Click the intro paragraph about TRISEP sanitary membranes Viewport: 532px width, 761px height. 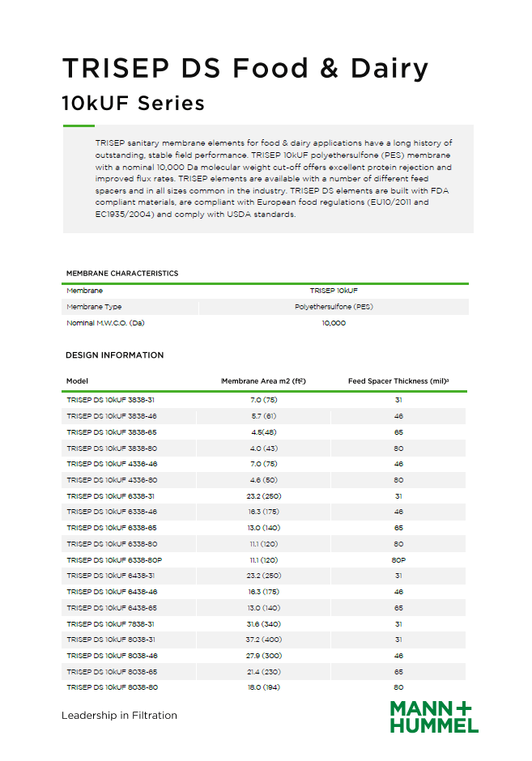(274, 179)
